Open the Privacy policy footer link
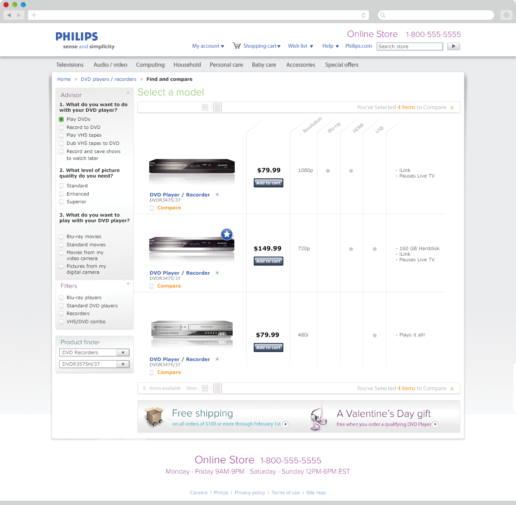 coord(250,492)
